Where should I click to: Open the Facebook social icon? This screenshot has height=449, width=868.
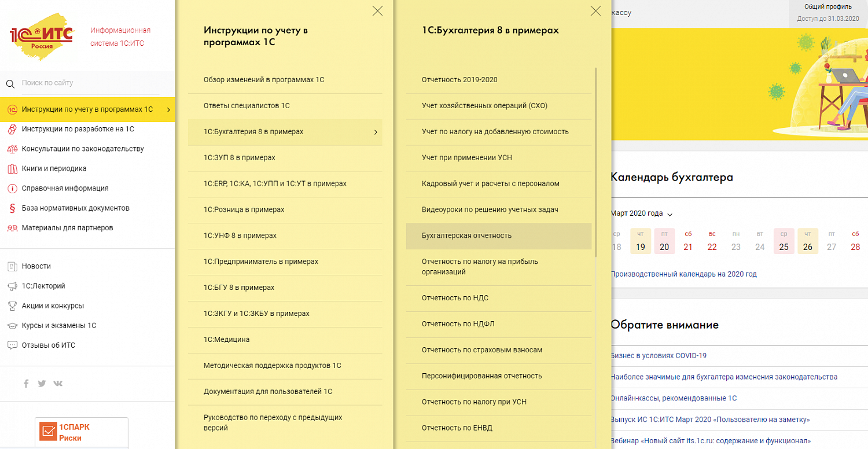click(26, 383)
